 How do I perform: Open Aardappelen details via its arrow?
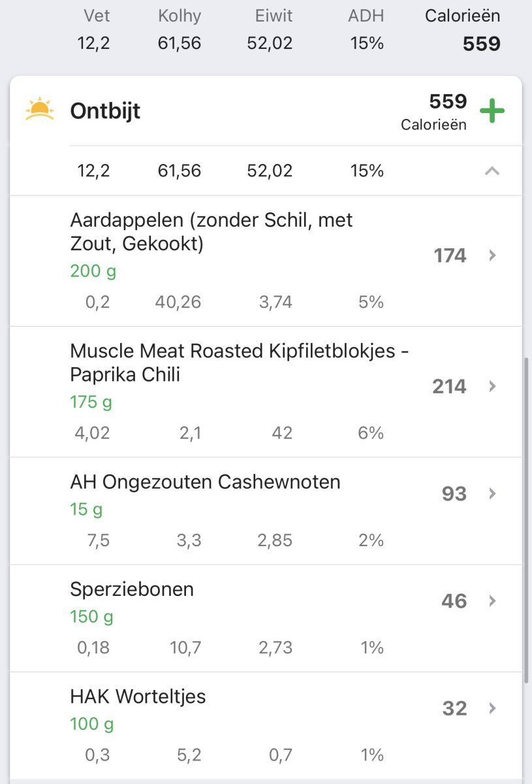[493, 255]
